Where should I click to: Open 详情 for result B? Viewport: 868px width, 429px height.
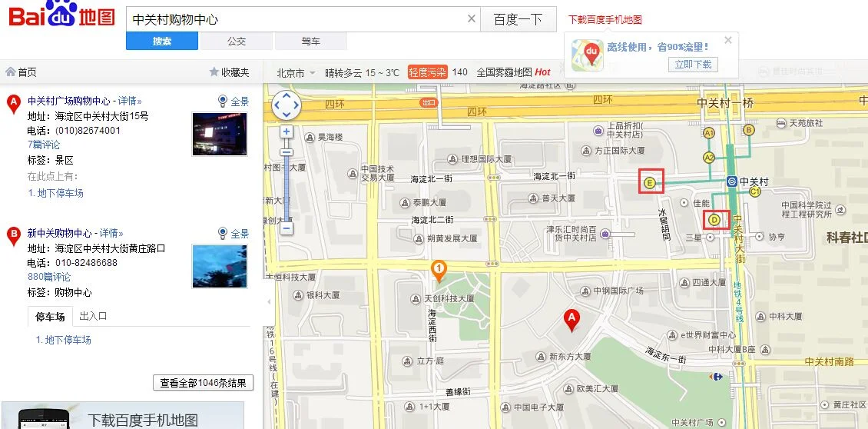point(111,233)
